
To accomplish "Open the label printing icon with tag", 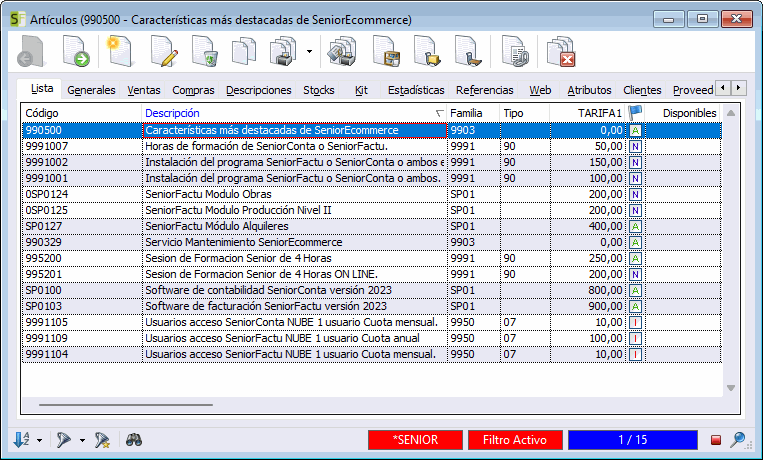I will point(341,51).
